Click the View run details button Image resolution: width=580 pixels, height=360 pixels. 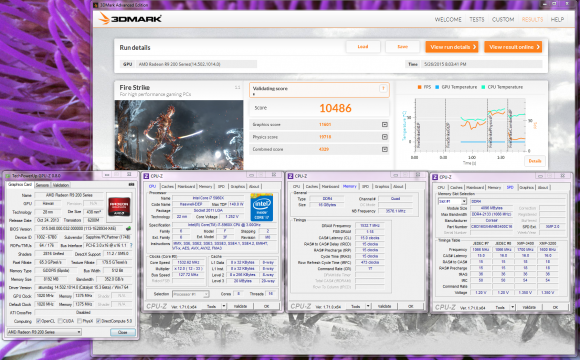pos(452,47)
